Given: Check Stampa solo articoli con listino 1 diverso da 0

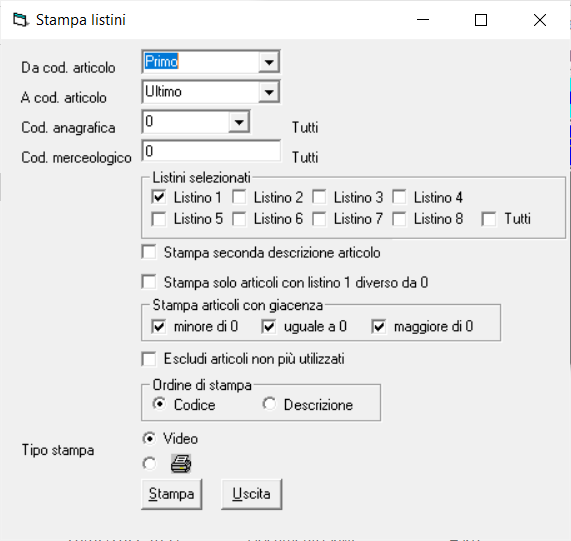Looking at the screenshot, I should (149, 282).
